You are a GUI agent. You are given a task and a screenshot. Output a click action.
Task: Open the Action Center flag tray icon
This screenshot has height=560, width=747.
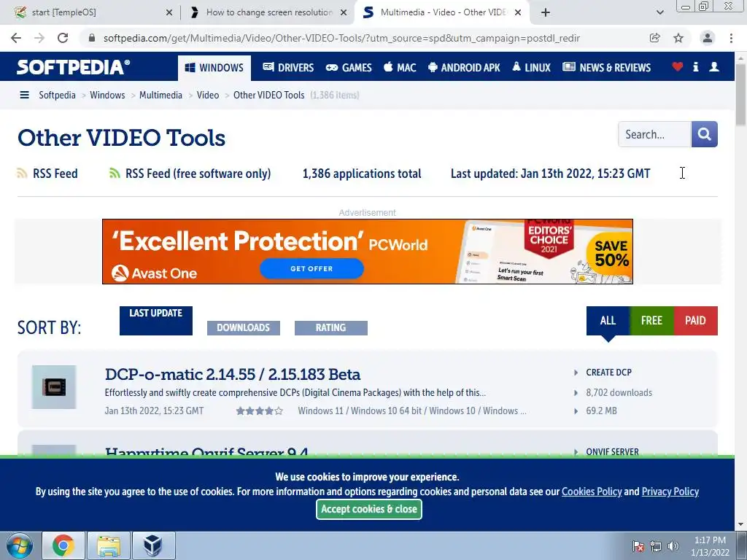coord(638,546)
